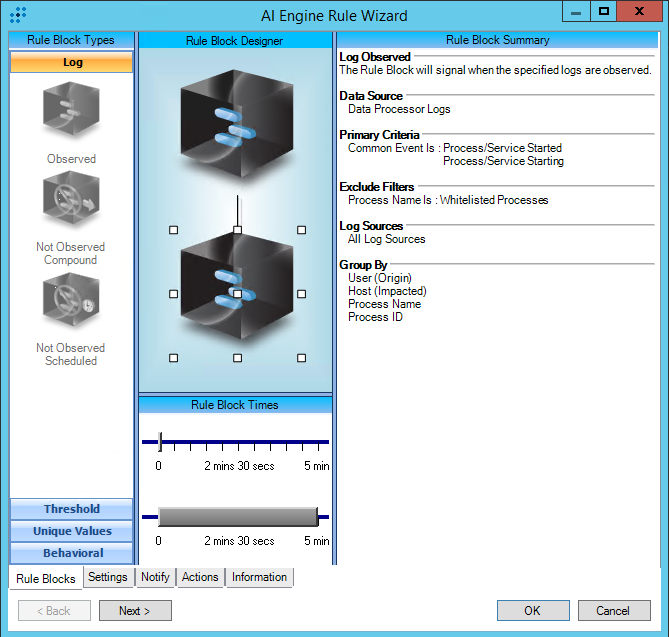Collapse the Log rule block types section

tap(71, 62)
